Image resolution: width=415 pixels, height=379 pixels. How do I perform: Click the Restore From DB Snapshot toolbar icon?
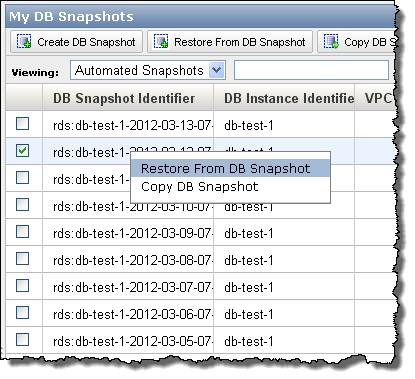[161, 42]
